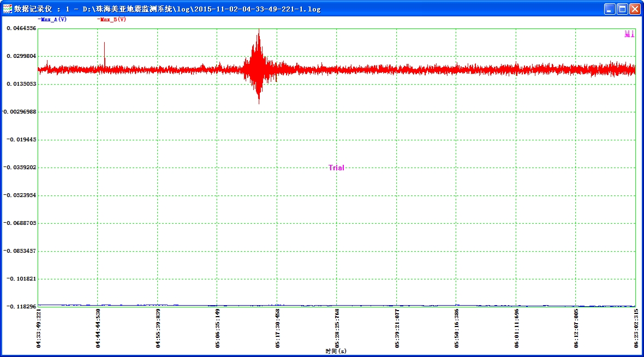Click time label 04:44:44:530

(98, 329)
